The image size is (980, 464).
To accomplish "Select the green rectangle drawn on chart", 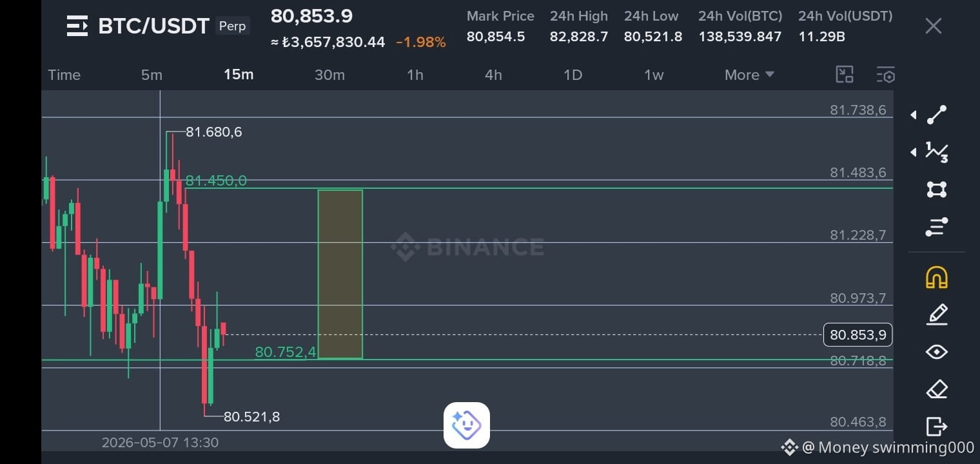I will coord(340,274).
